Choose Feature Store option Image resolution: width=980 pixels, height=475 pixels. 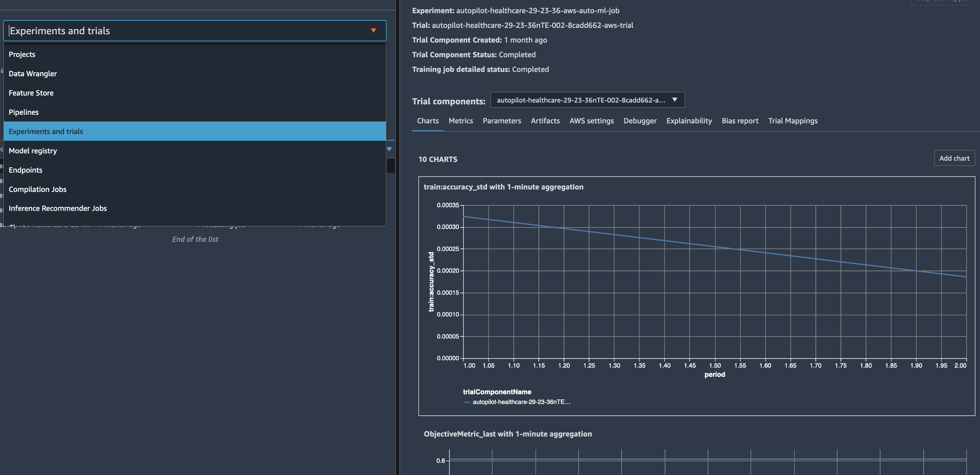pyautogui.click(x=31, y=93)
